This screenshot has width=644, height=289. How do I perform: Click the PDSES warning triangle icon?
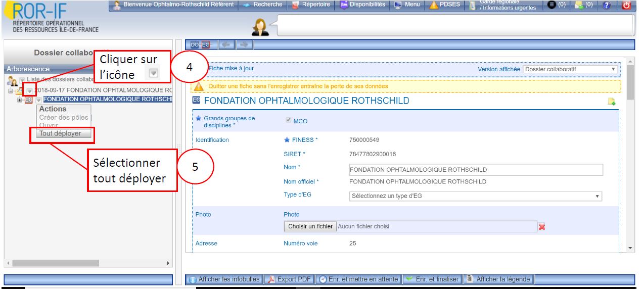(434, 5)
